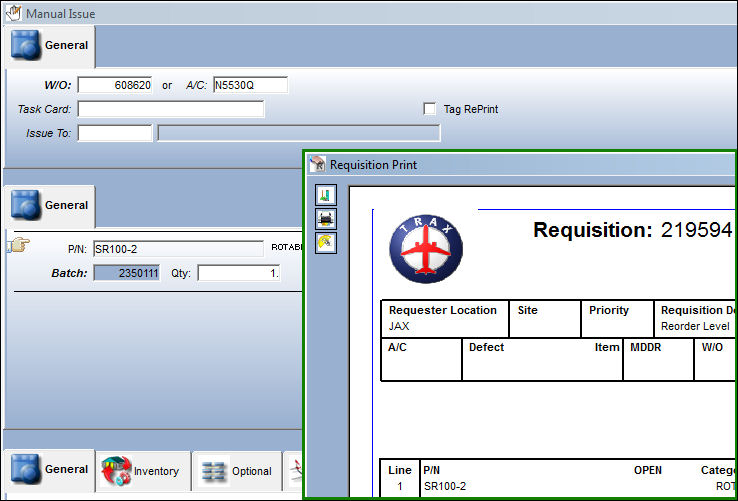Image resolution: width=738 pixels, height=501 pixels.
Task: Select the General tab above the W/O field
Action: coord(50,46)
